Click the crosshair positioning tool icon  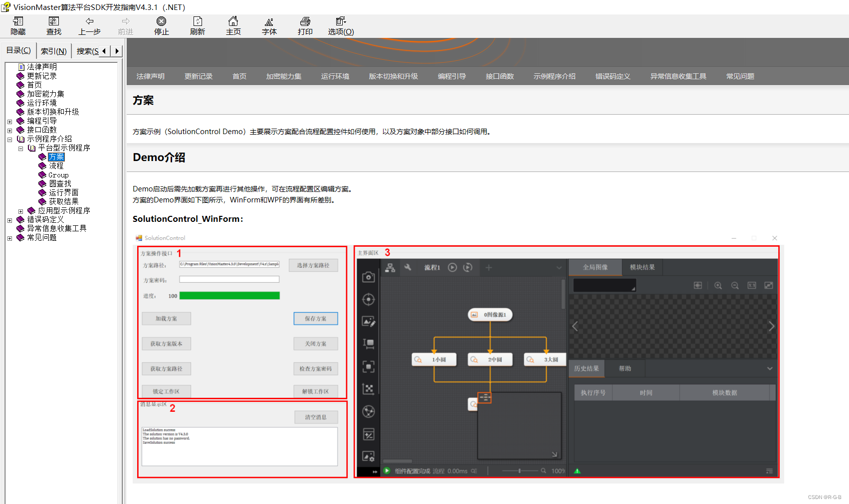click(369, 299)
